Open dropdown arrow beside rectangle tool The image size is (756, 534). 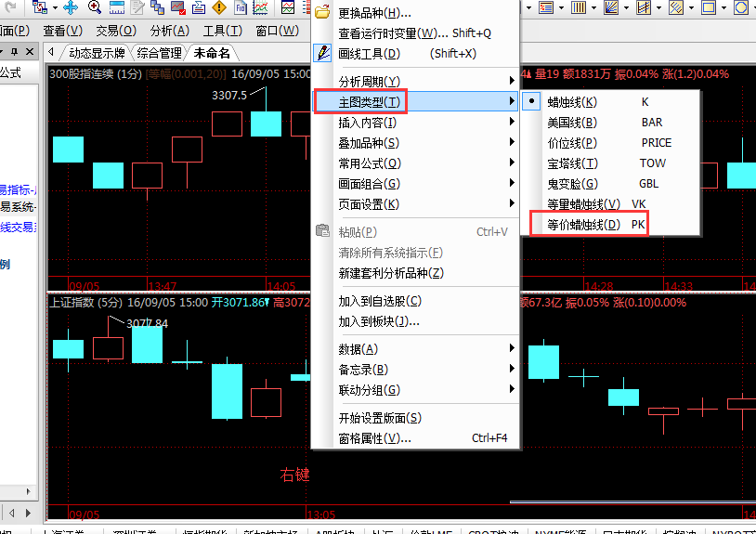(x=723, y=8)
